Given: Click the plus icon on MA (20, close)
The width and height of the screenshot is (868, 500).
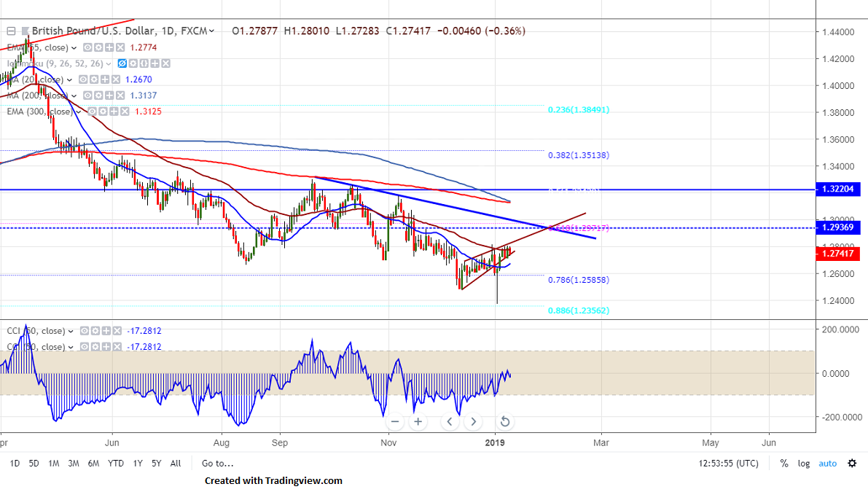Looking at the screenshot, I should [x=105, y=79].
